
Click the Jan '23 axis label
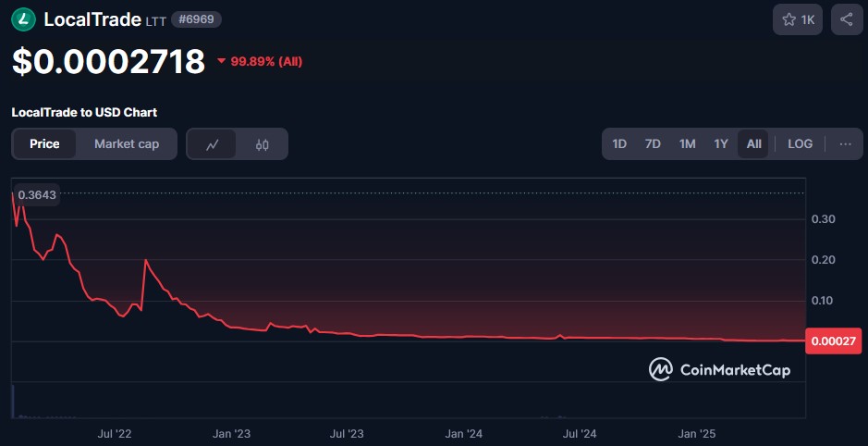pyautogui.click(x=231, y=433)
